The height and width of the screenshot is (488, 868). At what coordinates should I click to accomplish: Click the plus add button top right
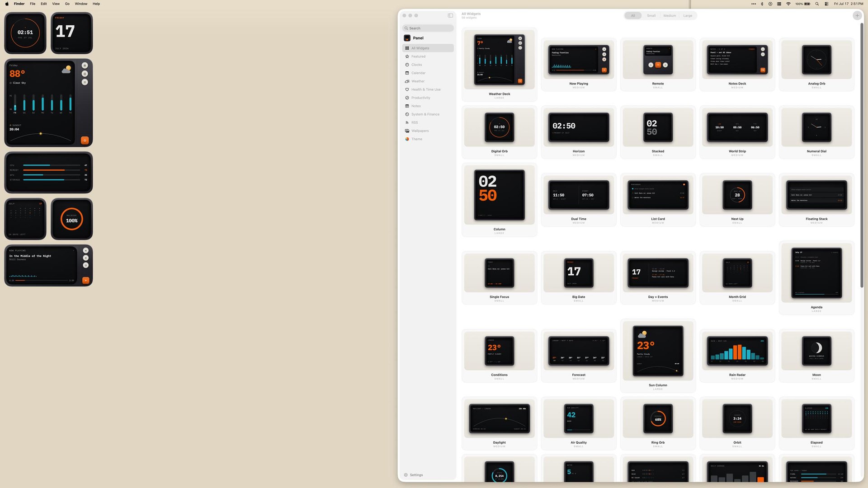(857, 15)
